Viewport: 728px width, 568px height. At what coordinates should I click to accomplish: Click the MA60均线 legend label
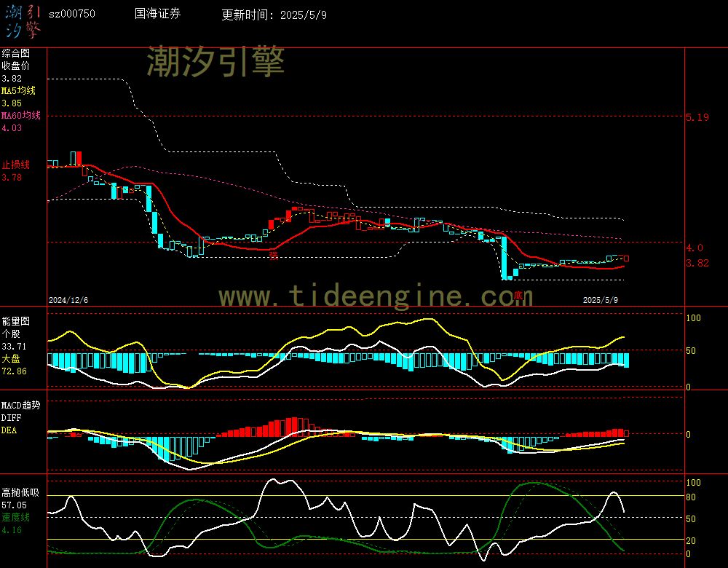[21, 115]
